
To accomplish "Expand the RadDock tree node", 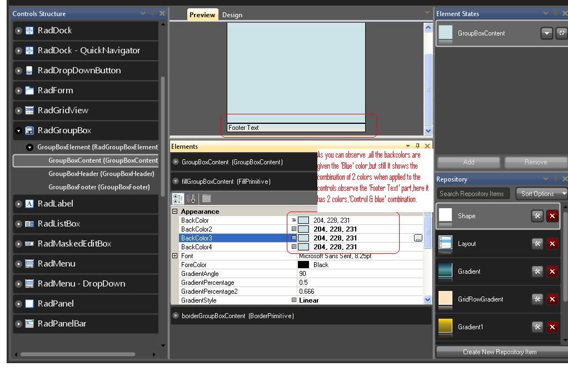I will coord(18,31).
